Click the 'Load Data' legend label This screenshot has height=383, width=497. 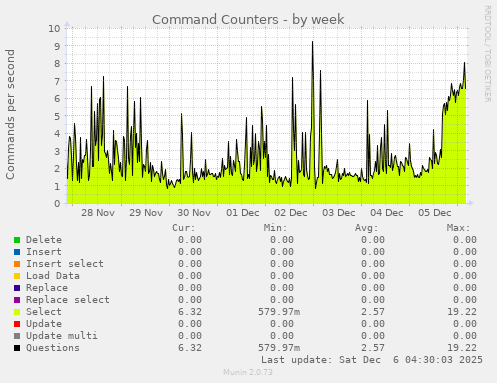click(x=53, y=276)
